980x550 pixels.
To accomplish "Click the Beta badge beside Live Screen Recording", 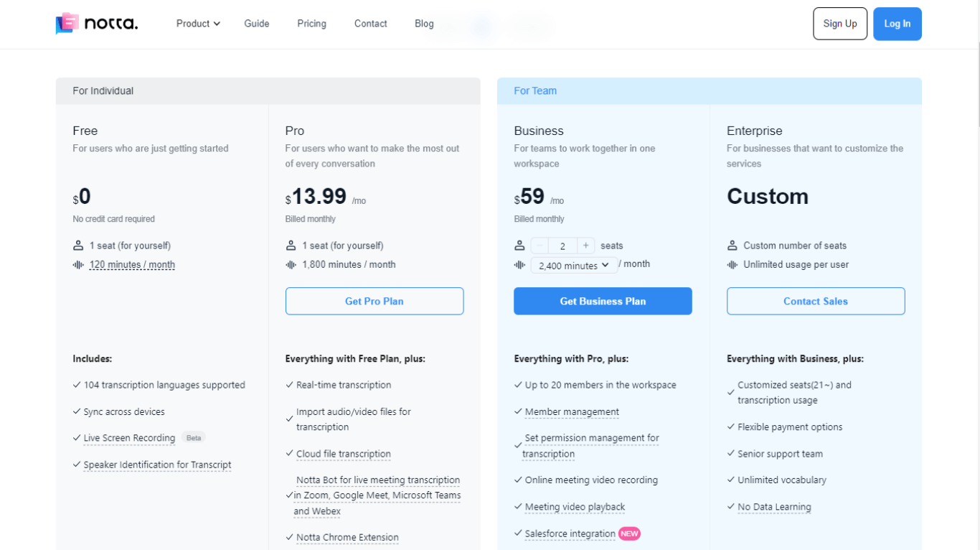I will 193,438.
